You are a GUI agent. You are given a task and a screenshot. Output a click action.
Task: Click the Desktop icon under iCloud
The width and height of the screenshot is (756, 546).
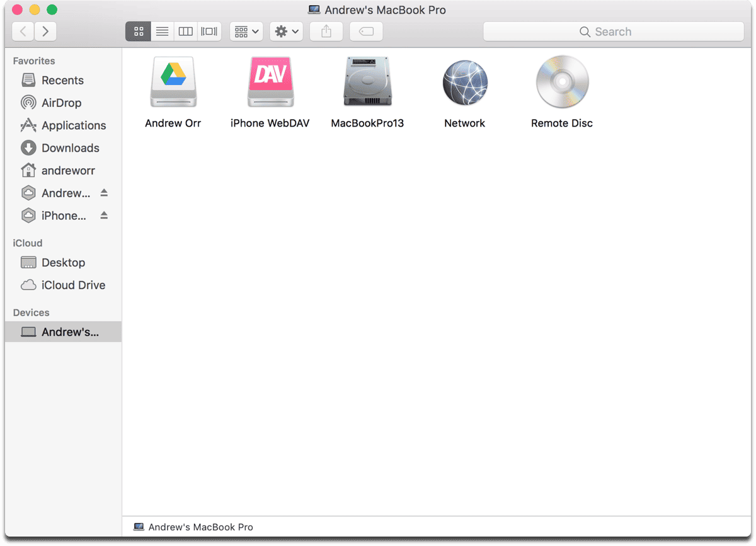click(x=28, y=263)
